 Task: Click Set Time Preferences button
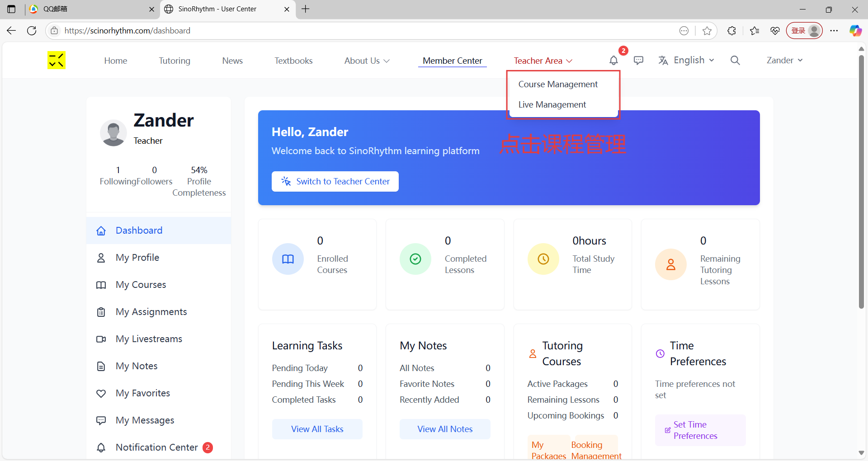(700, 430)
